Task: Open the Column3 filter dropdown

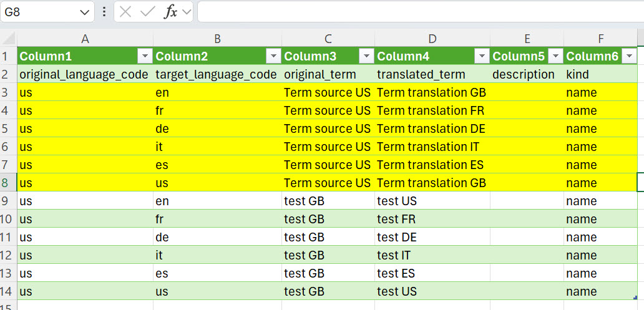Action: pos(366,57)
